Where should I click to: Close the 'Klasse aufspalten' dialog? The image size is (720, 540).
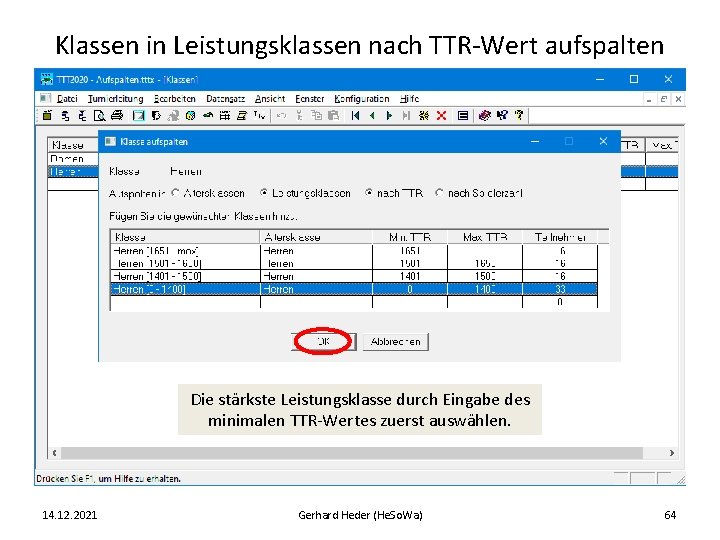point(603,141)
